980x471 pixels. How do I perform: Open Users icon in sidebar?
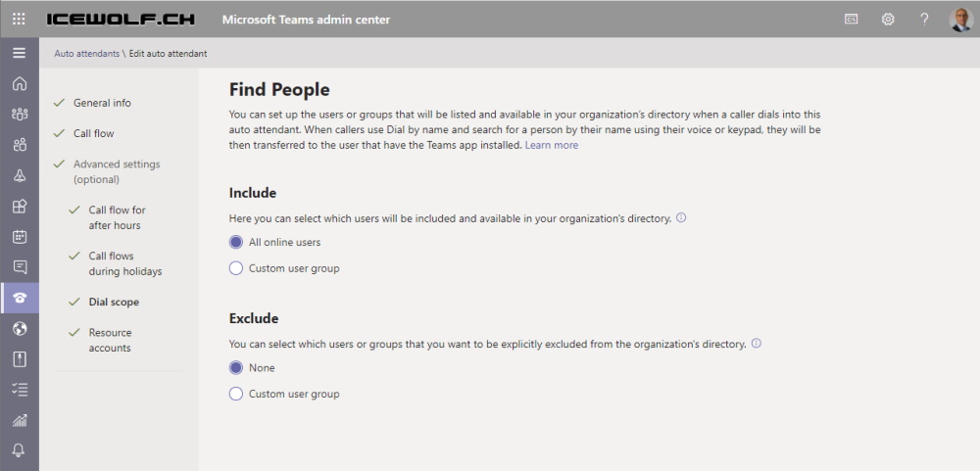pos(20,145)
